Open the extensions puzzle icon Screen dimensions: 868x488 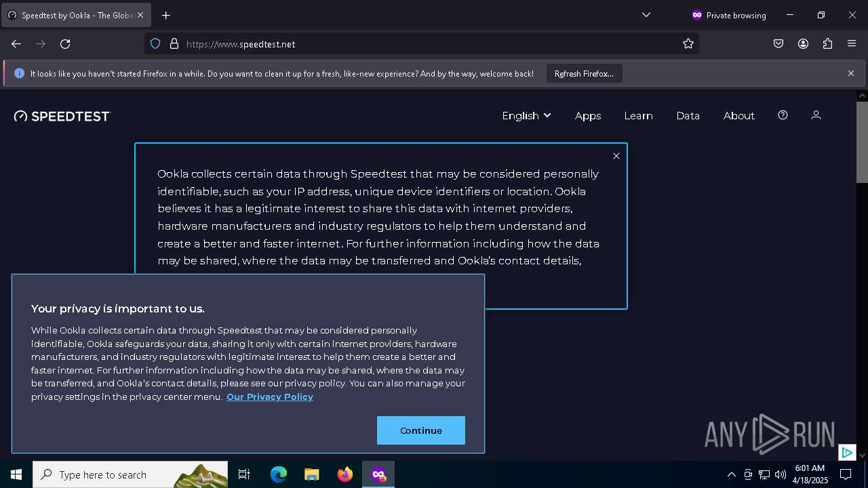coord(827,44)
